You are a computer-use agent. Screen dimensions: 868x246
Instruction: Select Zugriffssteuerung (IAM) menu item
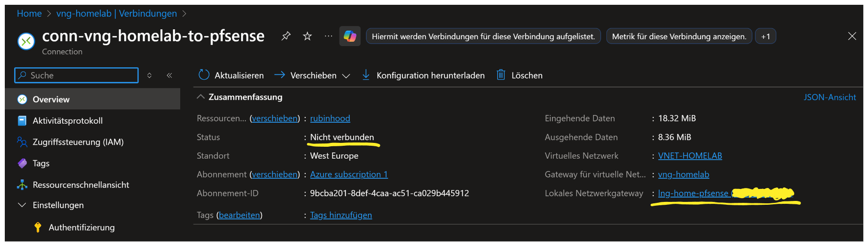point(78,142)
